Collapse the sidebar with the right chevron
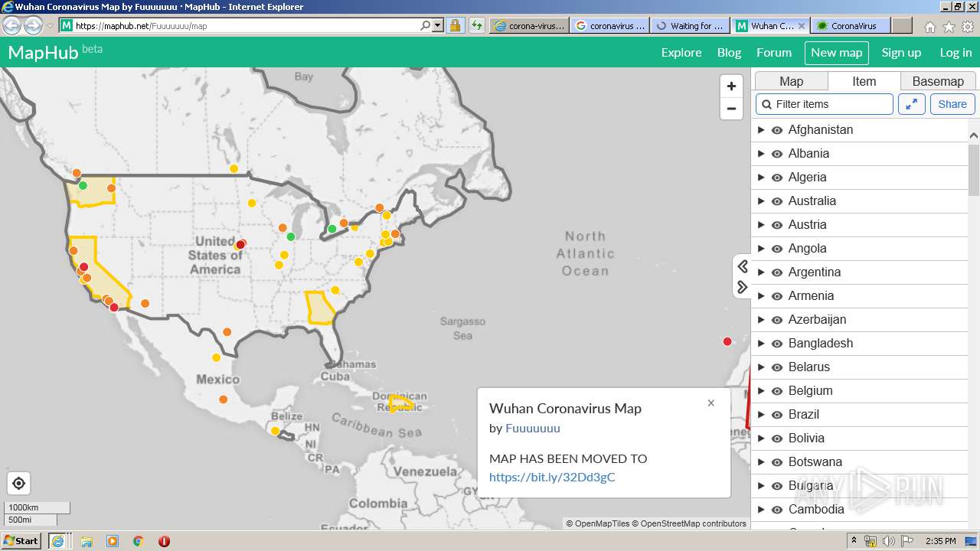Image resolution: width=980 pixels, height=551 pixels. tap(742, 287)
